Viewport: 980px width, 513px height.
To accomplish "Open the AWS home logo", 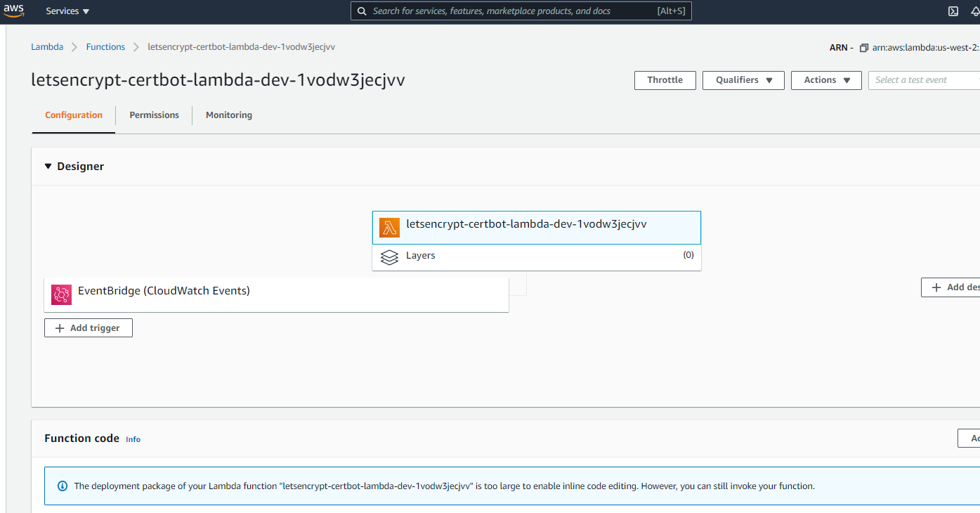I will click(13, 10).
